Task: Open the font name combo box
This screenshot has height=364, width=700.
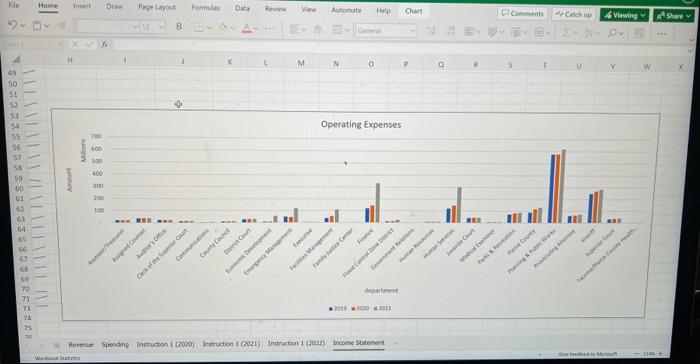Action: [x=107, y=27]
